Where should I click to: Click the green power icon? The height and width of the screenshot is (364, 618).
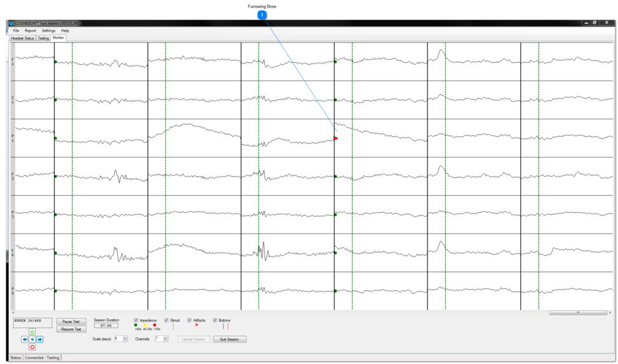pyautogui.click(x=32, y=332)
